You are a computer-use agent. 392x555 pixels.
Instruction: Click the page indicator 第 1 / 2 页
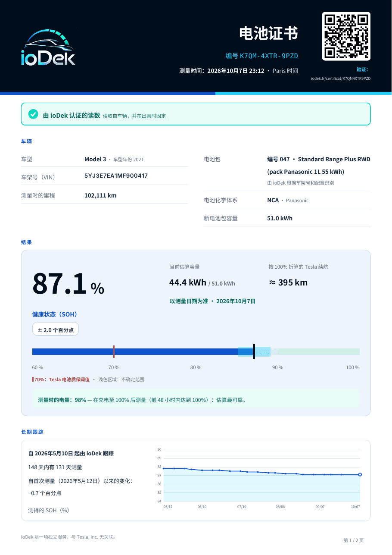(354, 540)
